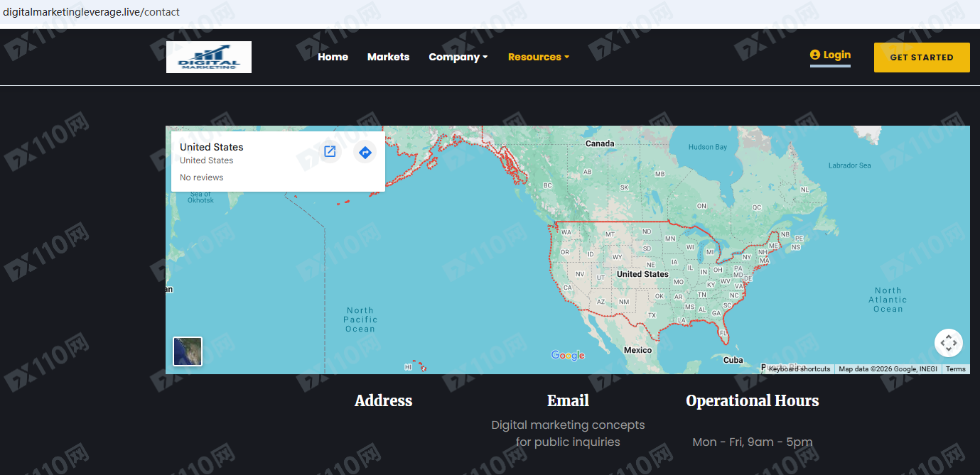Viewport: 980px width, 475px height.
Task: Go to the Home menu item
Action: pos(333,57)
